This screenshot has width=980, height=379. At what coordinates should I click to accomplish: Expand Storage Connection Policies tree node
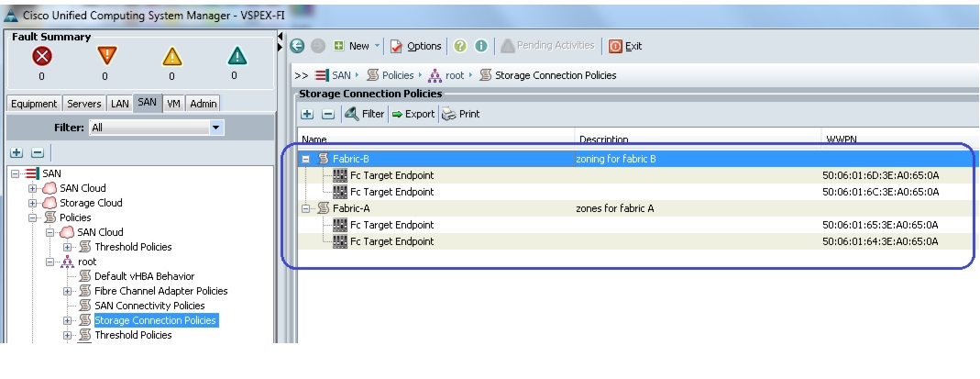pos(68,321)
